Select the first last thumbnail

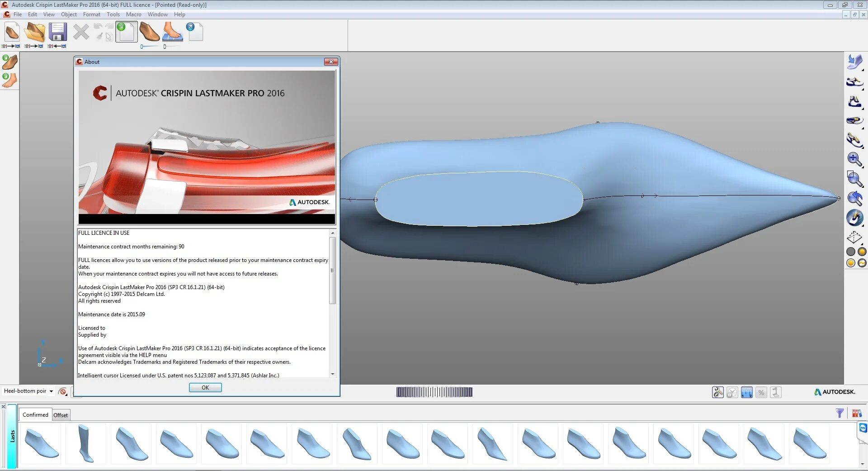pyautogui.click(x=41, y=443)
